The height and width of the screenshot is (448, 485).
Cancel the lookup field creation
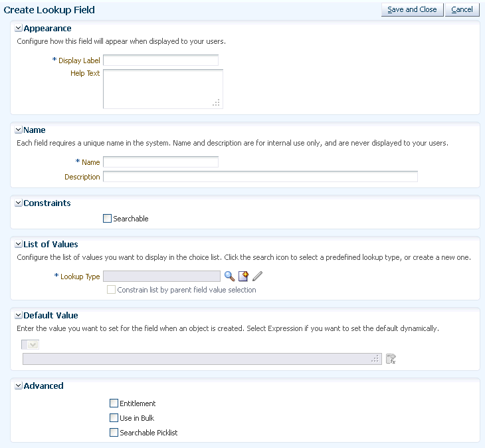[x=462, y=9]
